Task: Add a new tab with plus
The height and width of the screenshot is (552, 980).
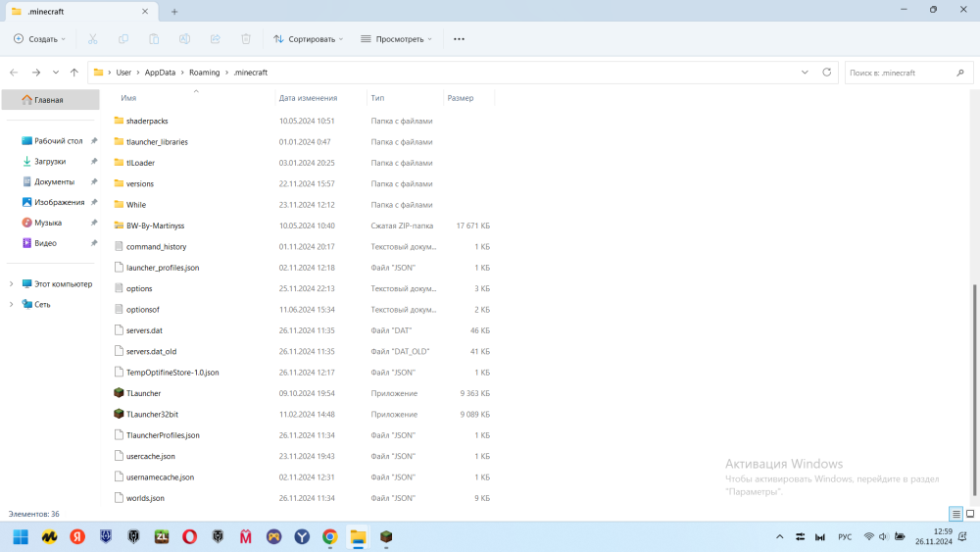Action: 174,11
